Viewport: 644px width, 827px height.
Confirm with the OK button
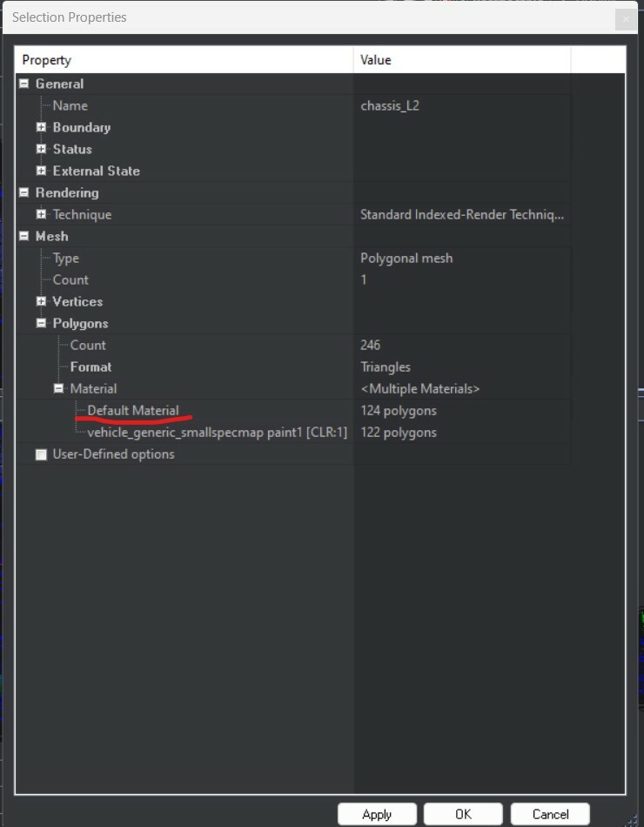coord(463,814)
